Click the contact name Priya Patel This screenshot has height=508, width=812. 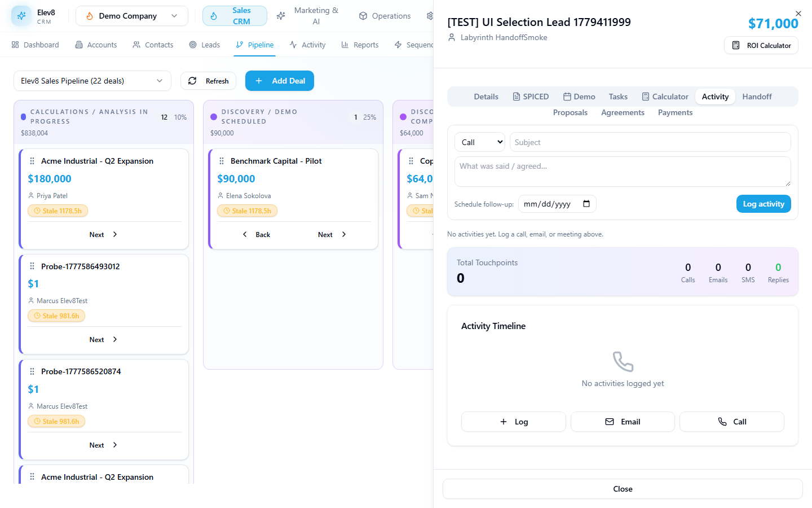click(52, 196)
